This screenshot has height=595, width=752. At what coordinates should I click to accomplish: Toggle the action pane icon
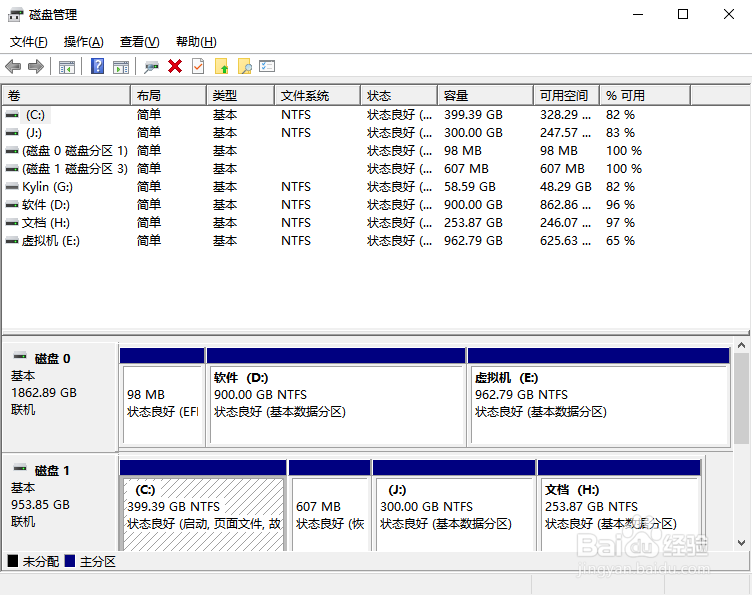coord(121,67)
